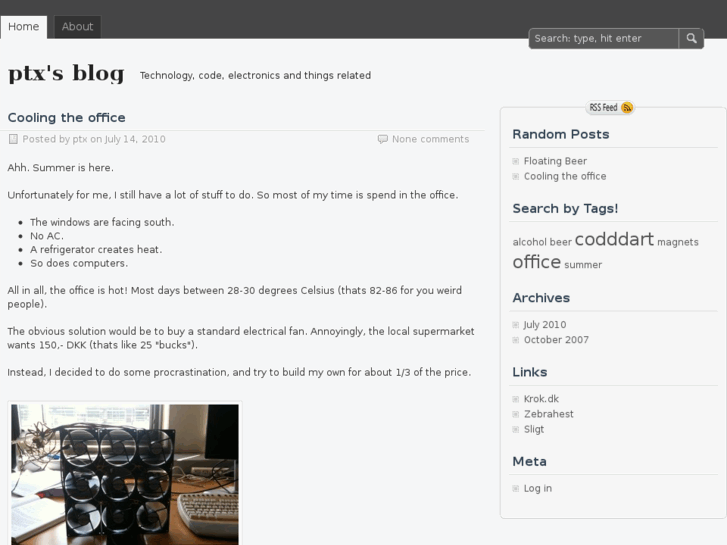Open the July 2010 archive
This screenshot has height=545, width=727.
click(544, 325)
